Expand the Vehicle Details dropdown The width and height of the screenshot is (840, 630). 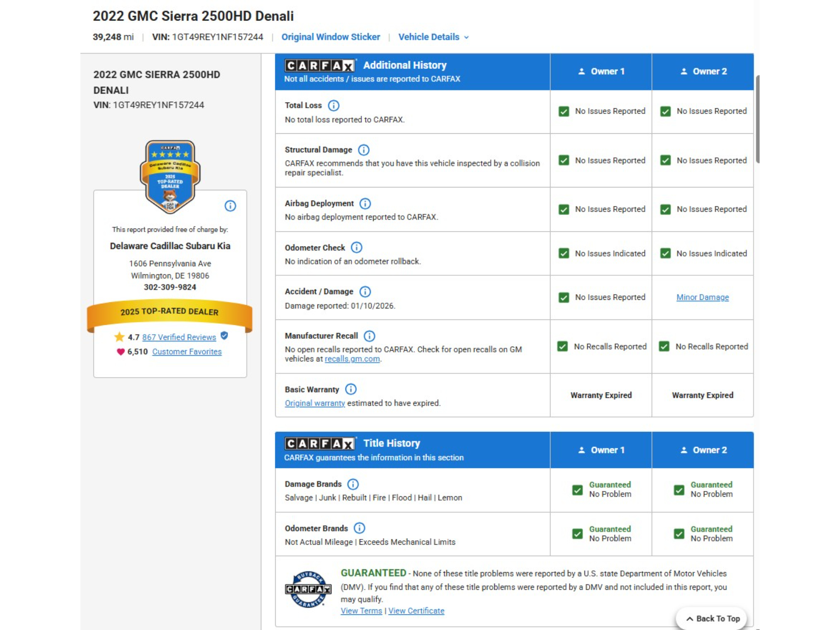click(434, 37)
